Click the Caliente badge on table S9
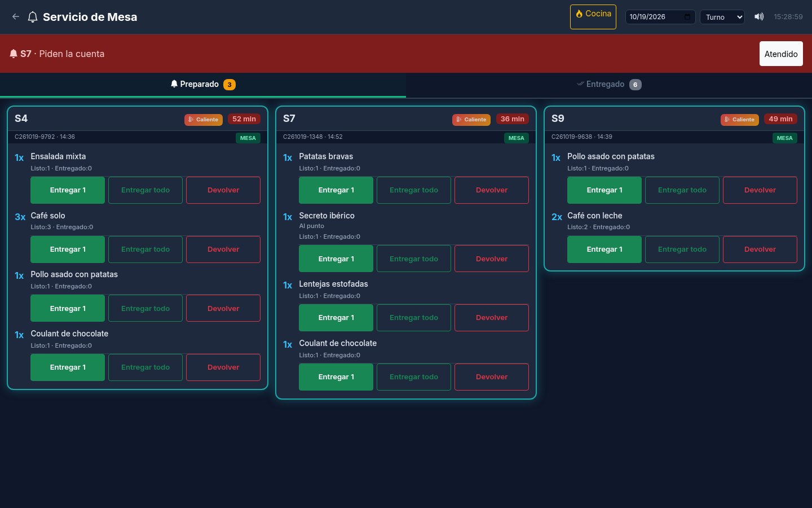Screen dimensions: 812x508 click(x=740, y=120)
